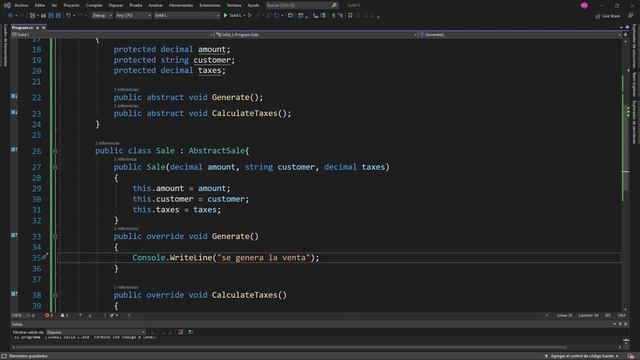Collapse the Sale constructor at line 27
Viewport: 640px width, 360px height.
pos(55,167)
